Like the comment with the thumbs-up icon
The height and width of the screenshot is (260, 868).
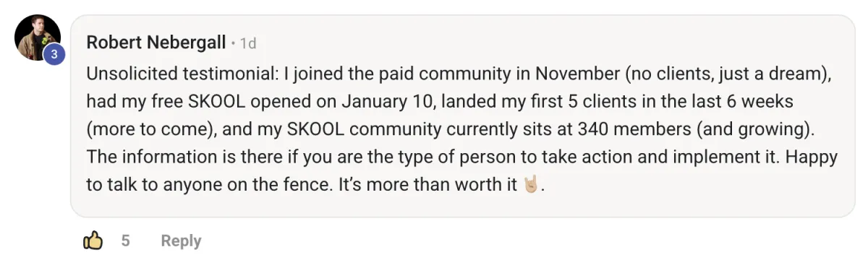coord(93,240)
